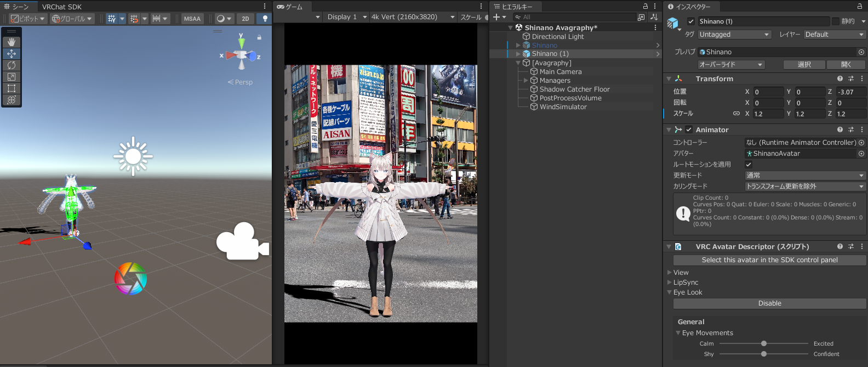Toggle scale proportion constraint link
This screenshot has width=868, height=367.
(736, 114)
